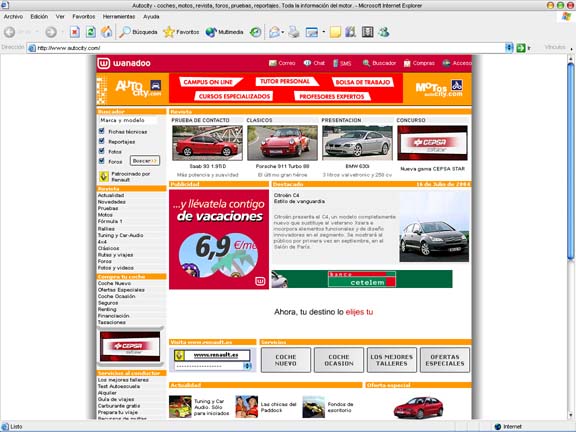Click the scrollbar down arrow
The width and height of the screenshot is (576, 432).
570,416
